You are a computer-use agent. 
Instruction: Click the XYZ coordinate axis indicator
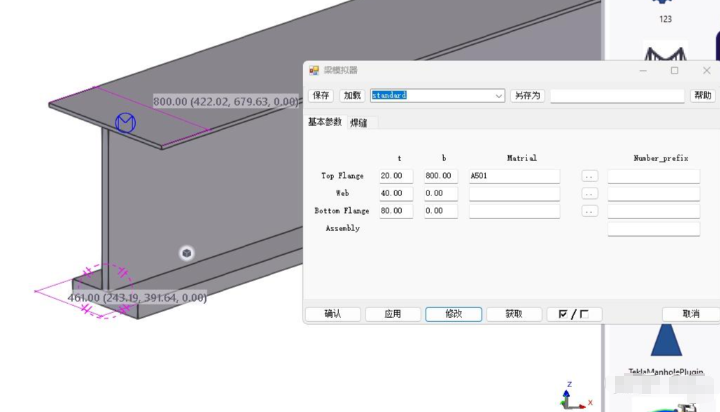(x=569, y=396)
